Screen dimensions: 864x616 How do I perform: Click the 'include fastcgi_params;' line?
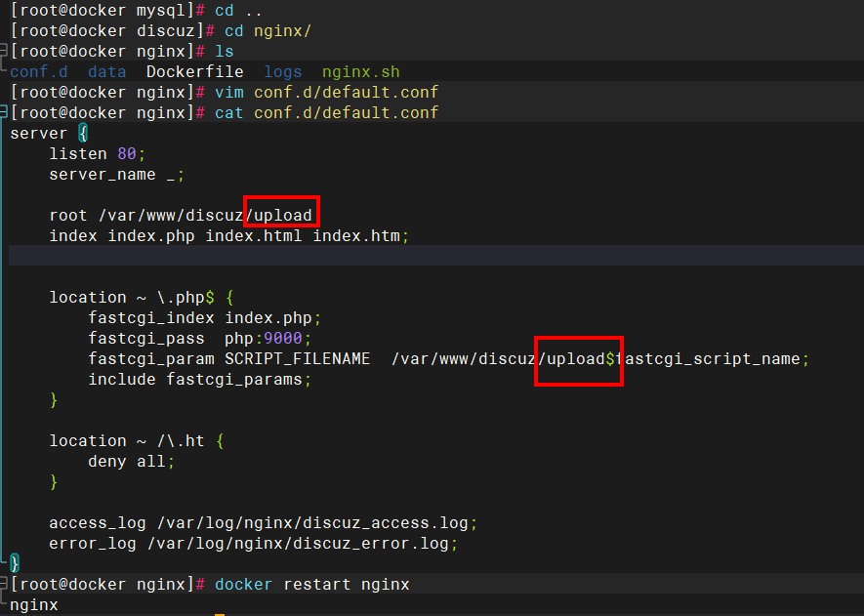(x=200, y=380)
